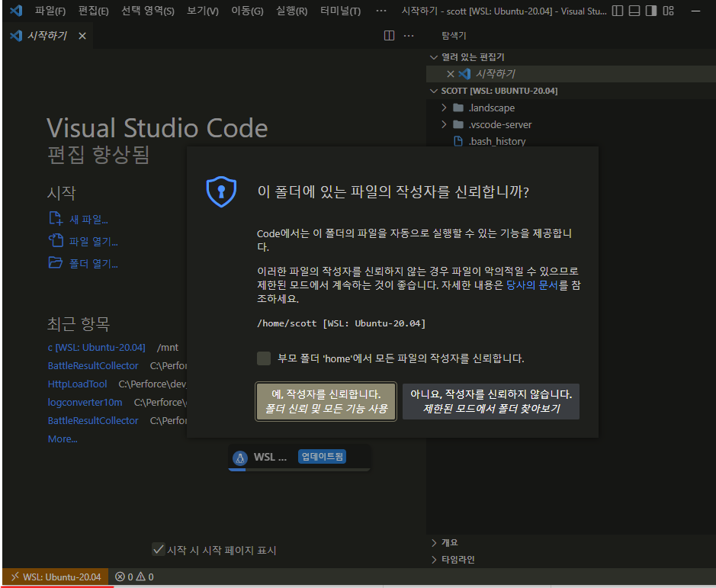This screenshot has width=716, height=588.
Task: Expand the 타임라인 timeline section
Action: point(434,559)
